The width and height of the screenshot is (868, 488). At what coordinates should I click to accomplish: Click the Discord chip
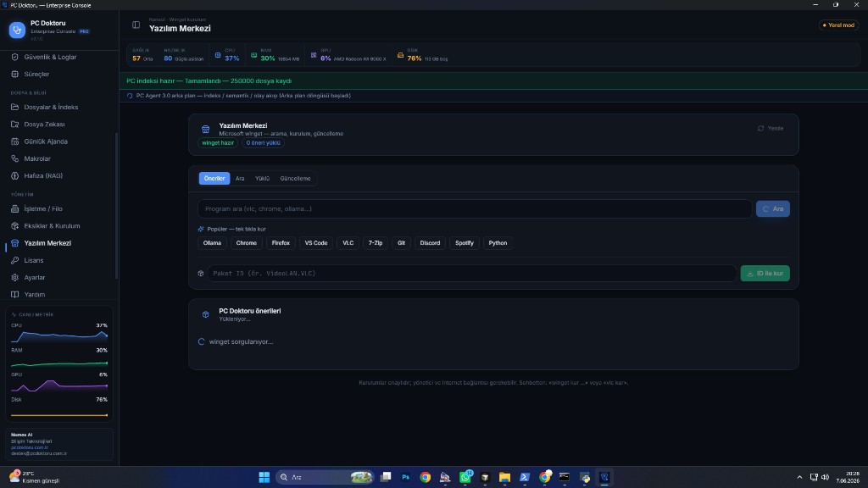[x=430, y=243]
